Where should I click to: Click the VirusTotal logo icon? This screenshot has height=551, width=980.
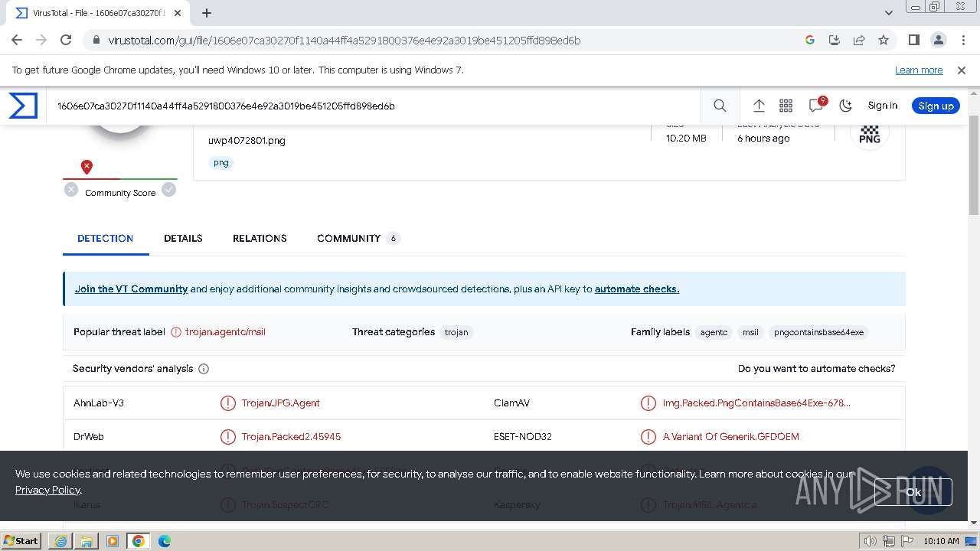(x=23, y=106)
